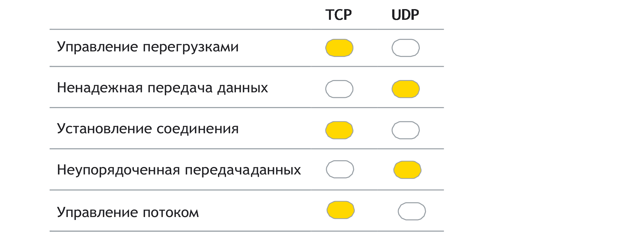The image size is (644, 232).
Task: Select UDP for Ненадежная передача данных
Action: 406,89
